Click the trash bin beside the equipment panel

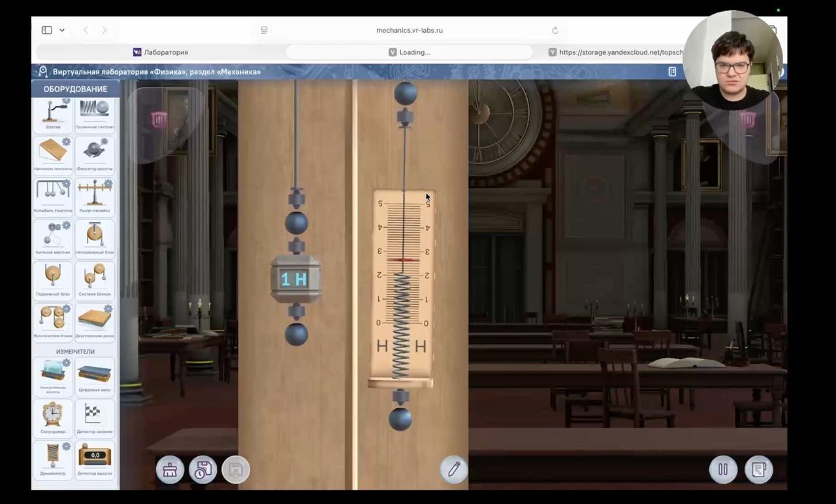[159, 119]
